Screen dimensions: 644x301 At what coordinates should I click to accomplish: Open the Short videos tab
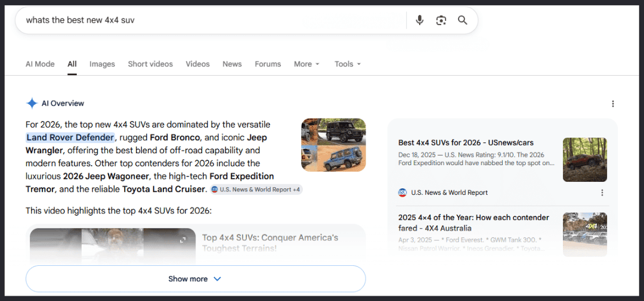pos(150,64)
